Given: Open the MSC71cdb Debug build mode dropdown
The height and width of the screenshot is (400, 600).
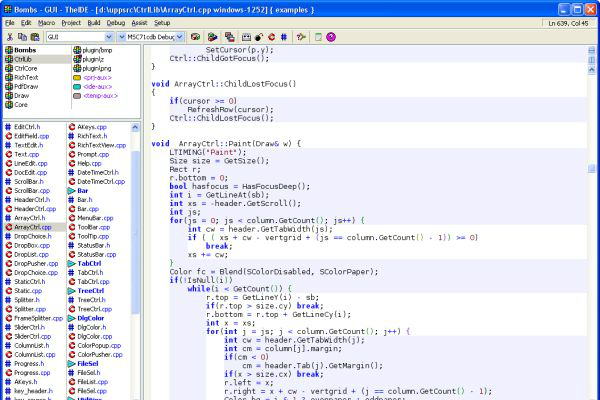Looking at the screenshot, I should click(179, 37).
